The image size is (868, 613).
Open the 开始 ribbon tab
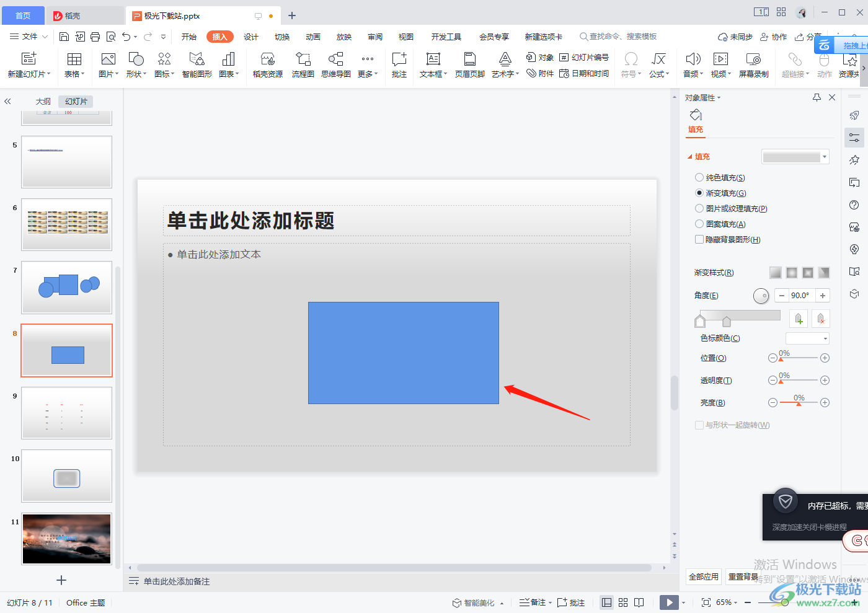[x=189, y=37]
